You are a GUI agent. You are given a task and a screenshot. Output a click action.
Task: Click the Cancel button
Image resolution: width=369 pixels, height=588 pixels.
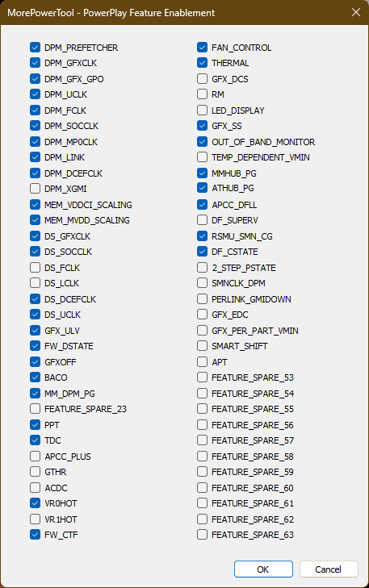tap(329, 569)
